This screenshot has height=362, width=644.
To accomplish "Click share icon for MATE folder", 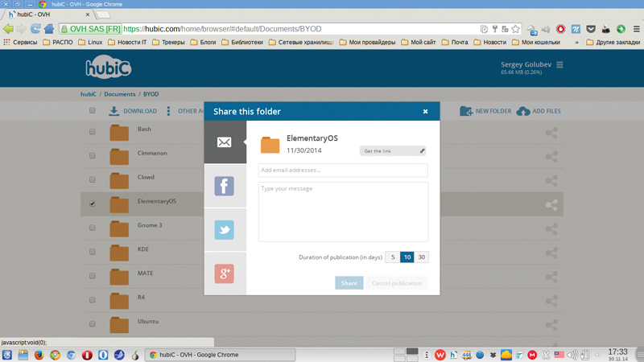I will coord(551,277).
